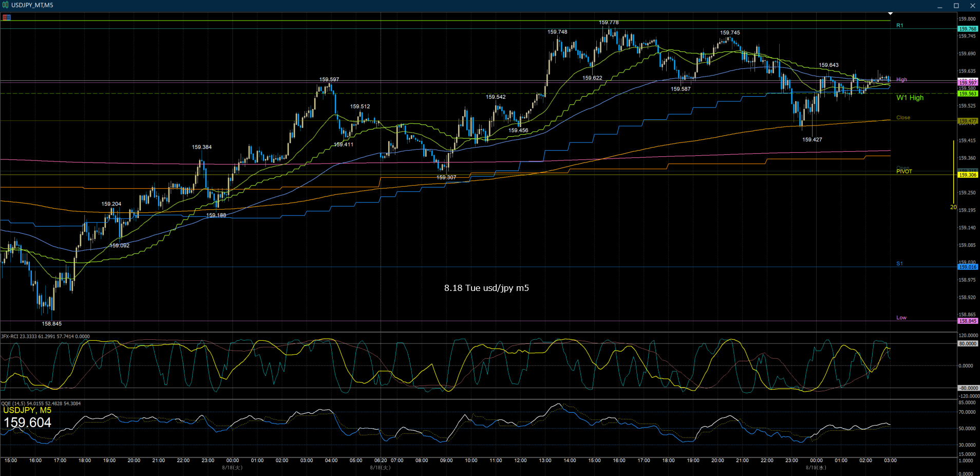The image size is (980, 476).
Task: Click the pink 159.597 price tag
Action: click(968, 82)
